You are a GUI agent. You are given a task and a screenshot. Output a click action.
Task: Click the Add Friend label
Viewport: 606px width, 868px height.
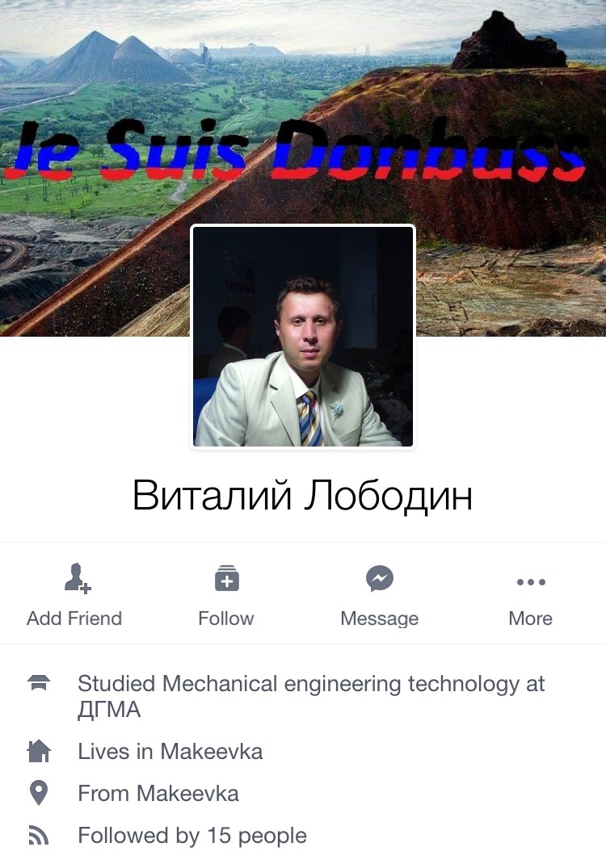74,619
